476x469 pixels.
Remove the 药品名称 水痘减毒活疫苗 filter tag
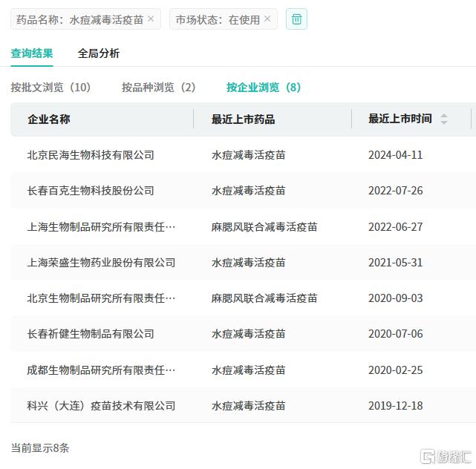coord(151,19)
